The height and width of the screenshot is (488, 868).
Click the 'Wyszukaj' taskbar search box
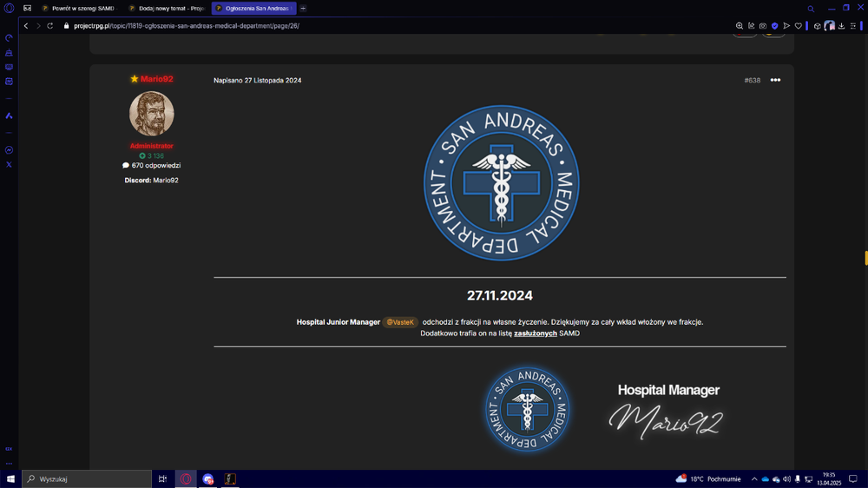87,478
